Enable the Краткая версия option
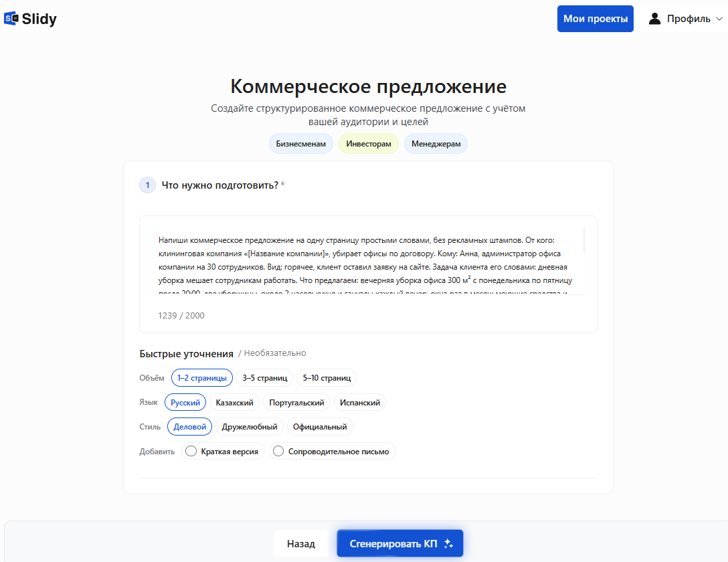 [x=223, y=451]
